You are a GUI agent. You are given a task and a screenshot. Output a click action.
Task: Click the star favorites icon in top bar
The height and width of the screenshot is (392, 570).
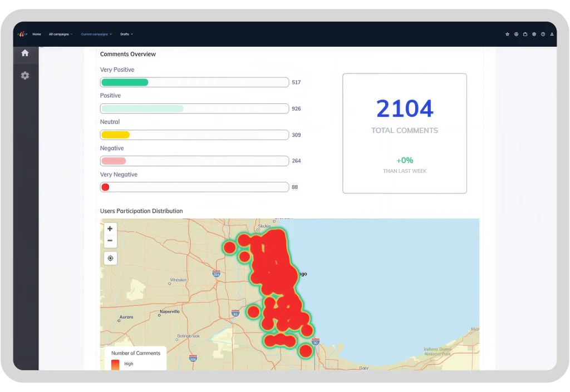[507, 34]
